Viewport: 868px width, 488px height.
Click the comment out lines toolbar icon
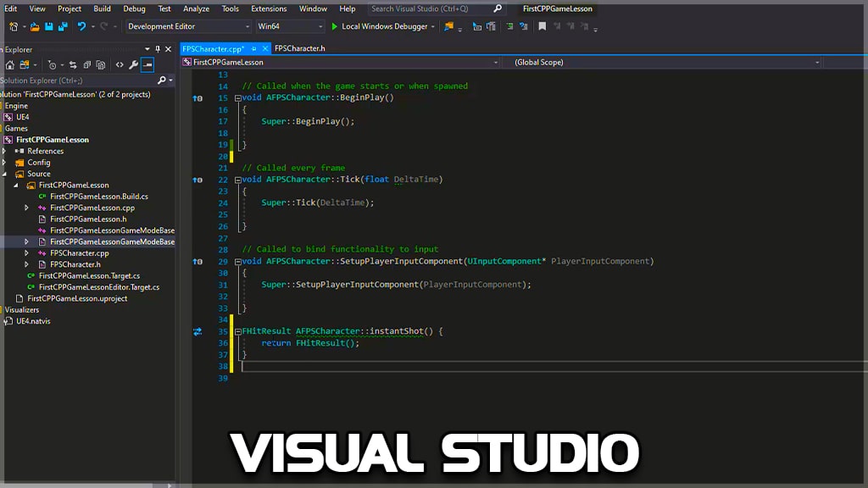tap(509, 26)
